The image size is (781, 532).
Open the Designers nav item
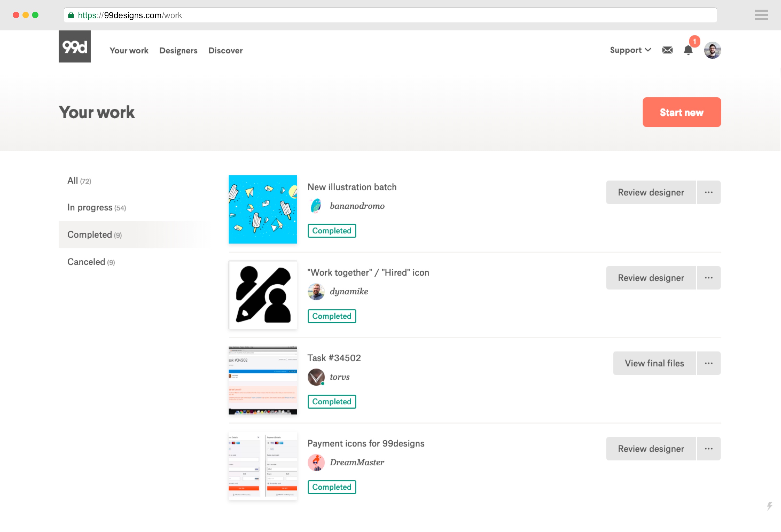(178, 50)
